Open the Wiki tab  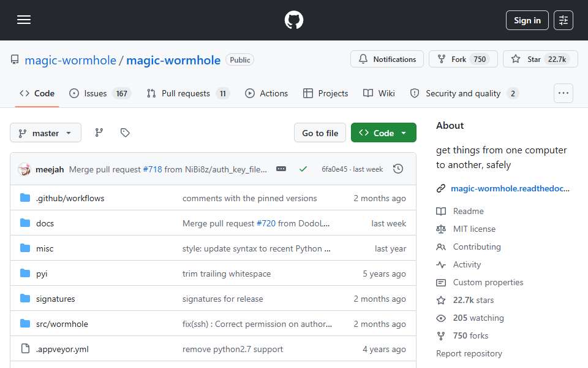379,93
